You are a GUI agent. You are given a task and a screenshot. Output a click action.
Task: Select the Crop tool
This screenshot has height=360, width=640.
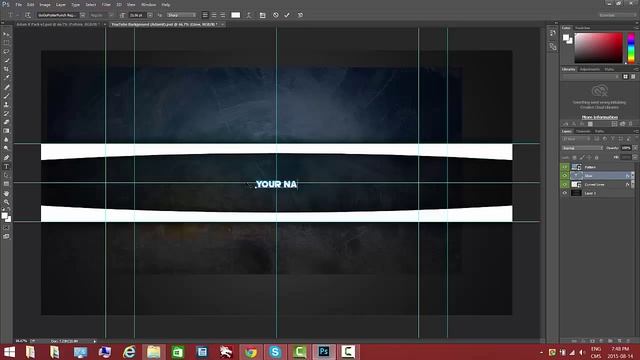click(7, 69)
